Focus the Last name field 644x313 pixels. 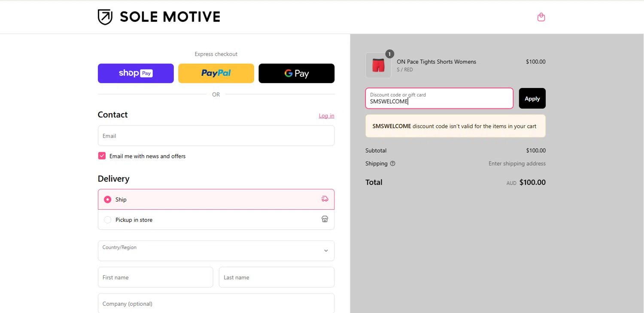point(276,277)
